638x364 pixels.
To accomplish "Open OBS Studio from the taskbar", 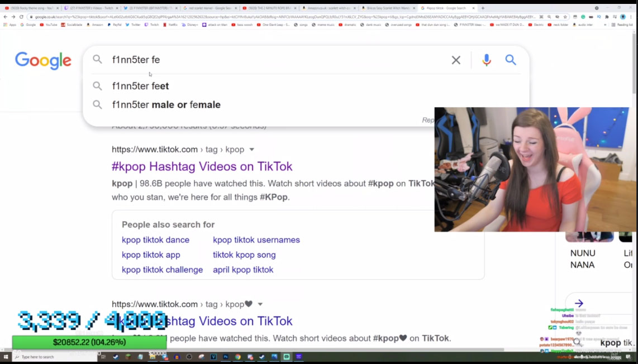I will tap(189, 357).
